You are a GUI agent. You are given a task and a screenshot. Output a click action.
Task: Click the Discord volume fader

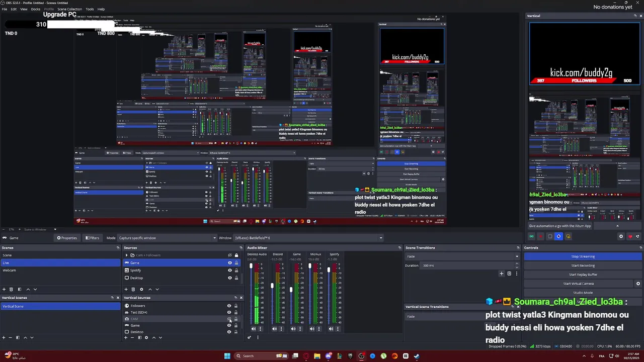pyautogui.click(x=272, y=286)
